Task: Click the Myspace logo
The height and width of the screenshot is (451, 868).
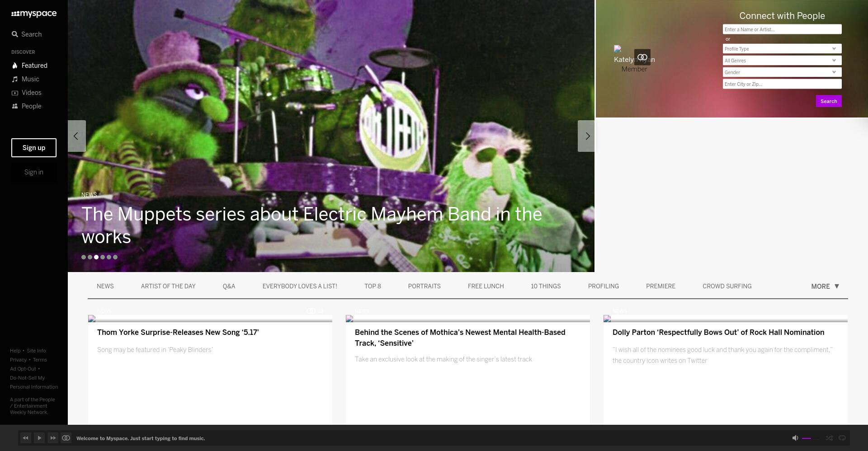Action: (x=34, y=14)
